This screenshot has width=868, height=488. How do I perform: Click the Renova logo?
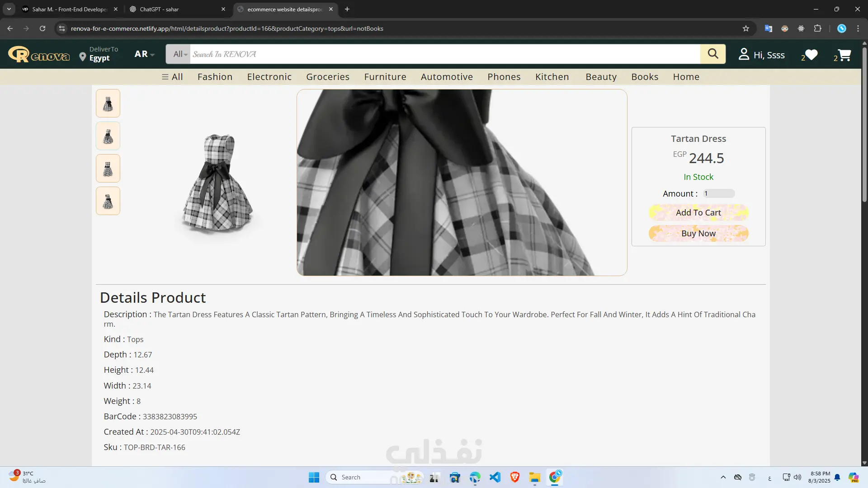coord(39,55)
